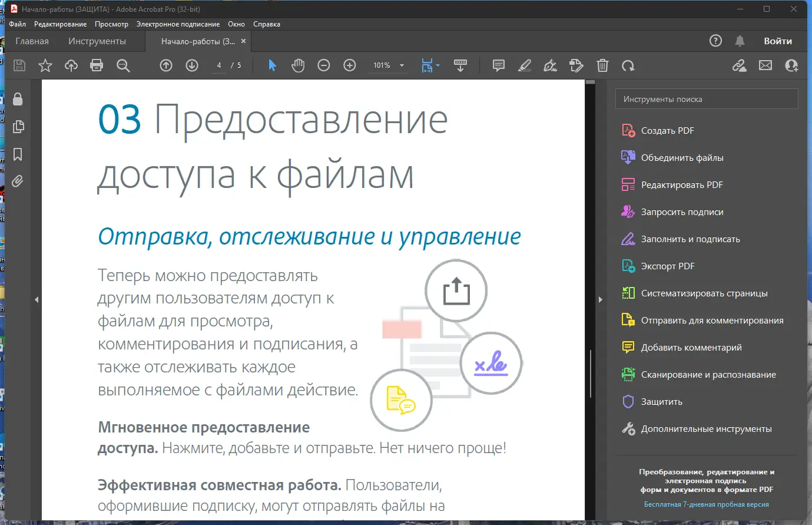This screenshot has height=525, width=812.
Task: Open the Bookmarks panel
Action: tap(18, 154)
